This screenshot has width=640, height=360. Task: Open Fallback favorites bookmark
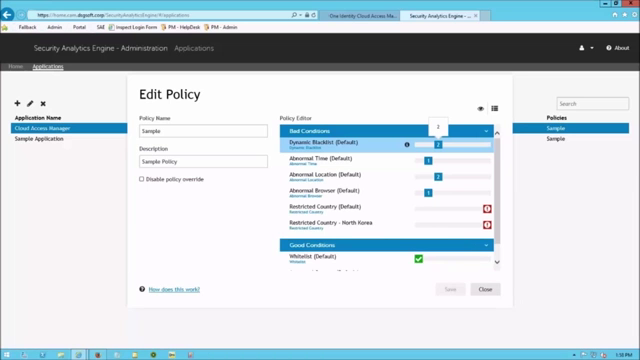coord(27,27)
